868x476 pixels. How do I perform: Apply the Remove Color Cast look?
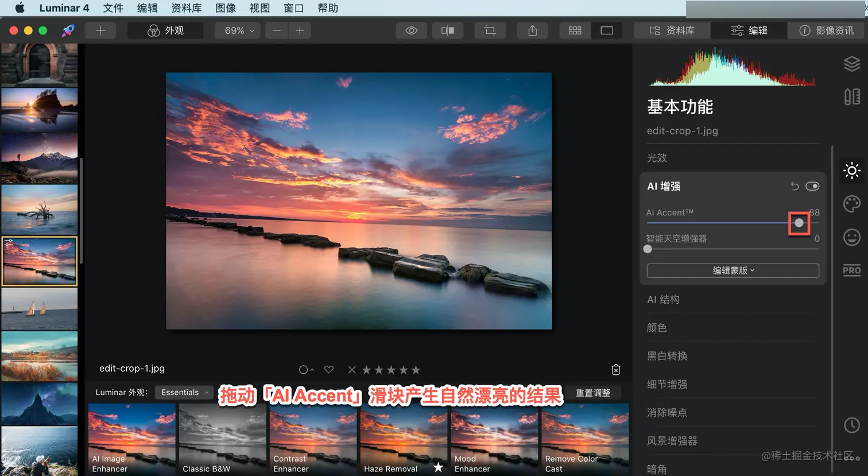[585, 439]
